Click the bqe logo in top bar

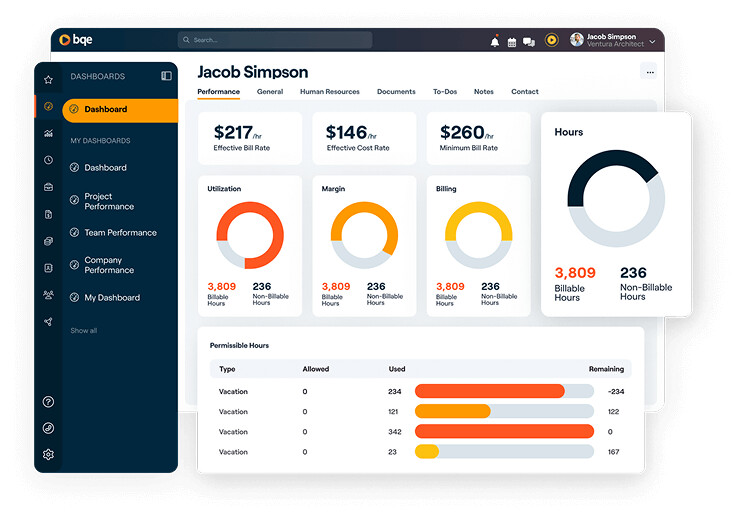click(x=75, y=40)
